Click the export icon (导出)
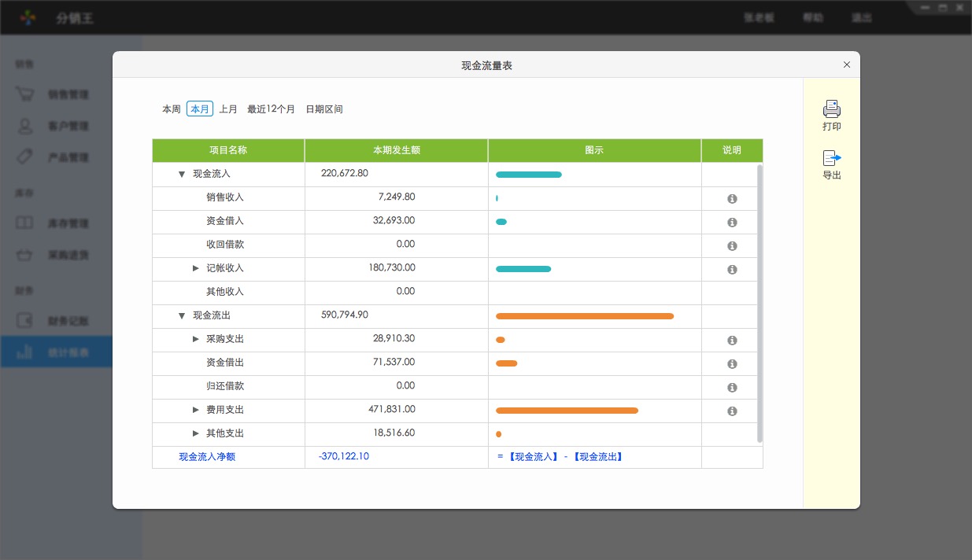Viewport: 972px width, 560px height. [x=831, y=158]
